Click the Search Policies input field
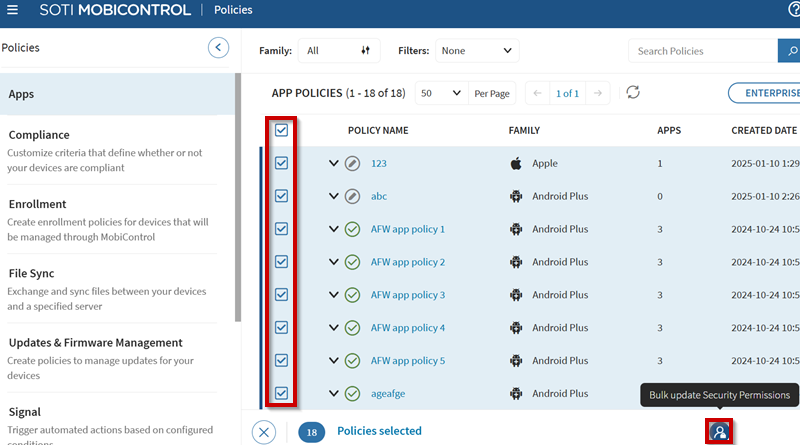 700,51
